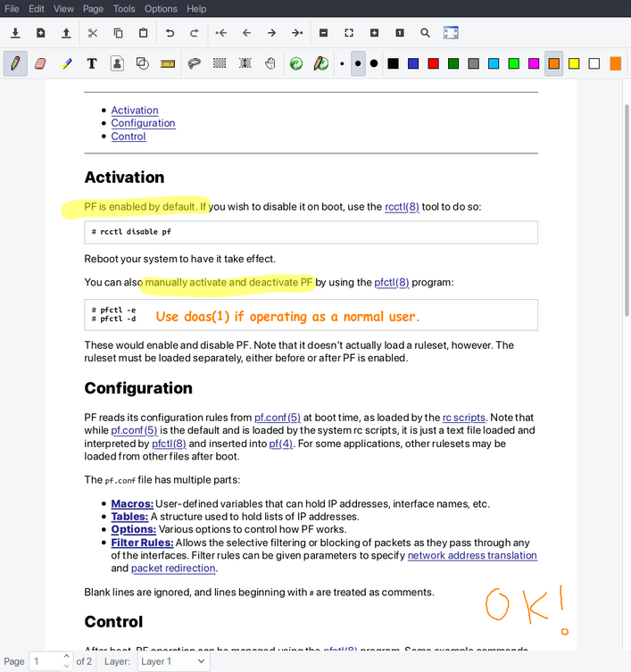Open the File menu
The image size is (631, 672).
12,9
